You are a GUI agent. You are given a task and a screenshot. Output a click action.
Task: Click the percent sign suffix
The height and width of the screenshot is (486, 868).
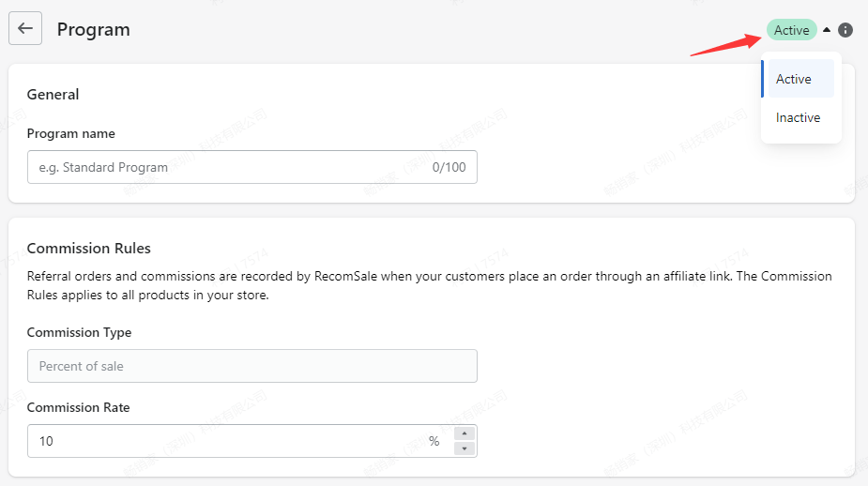click(434, 441)
